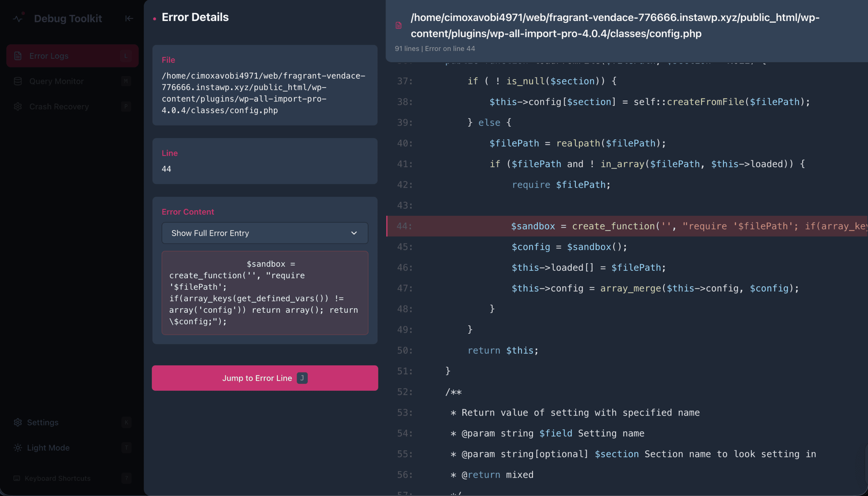Click the Query Monitor database icon
Screen dimensions: 868x496
tap(18, 81)
